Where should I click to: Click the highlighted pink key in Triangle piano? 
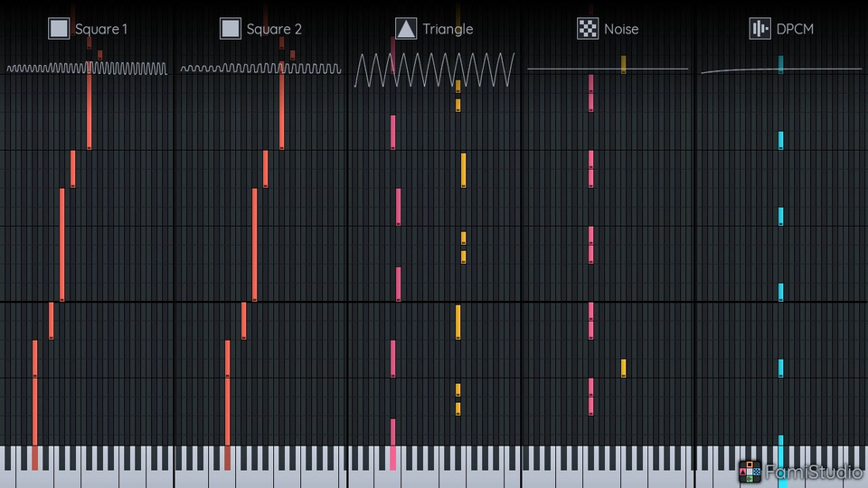pyautogui.click(x=392, y=458)
